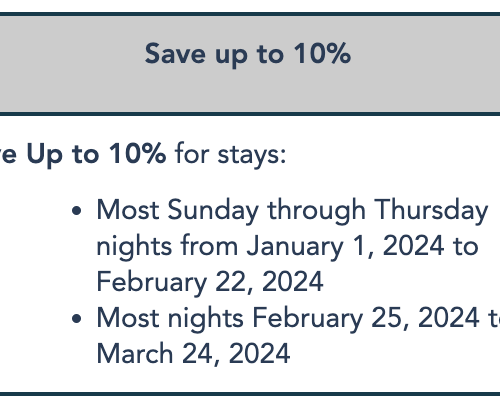Click the second bullet point dot

76,319
